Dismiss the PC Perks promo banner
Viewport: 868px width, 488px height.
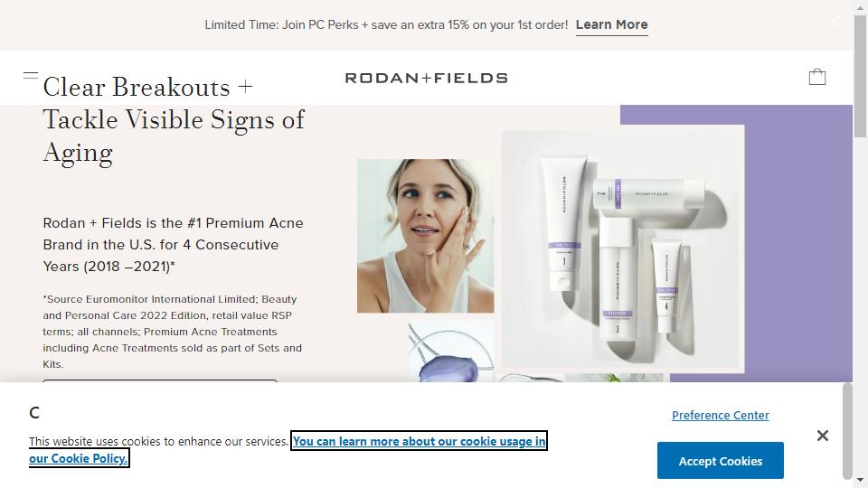(835, 22)
